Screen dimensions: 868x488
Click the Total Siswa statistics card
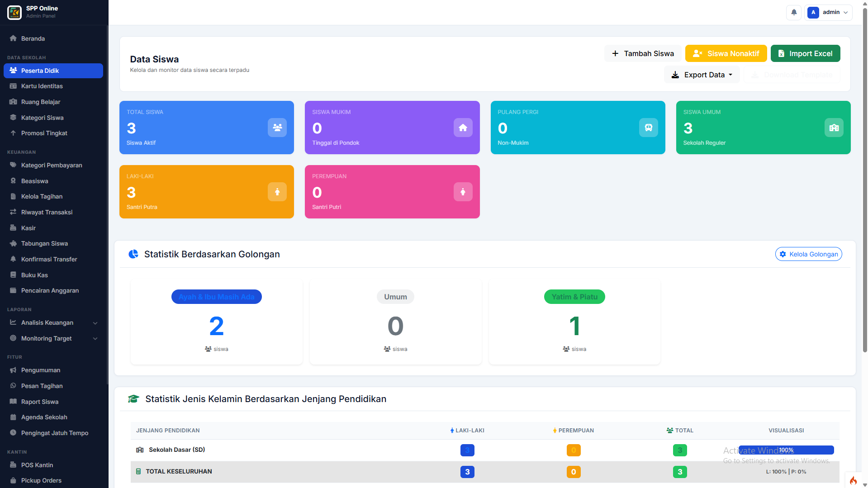click(207, 128)
